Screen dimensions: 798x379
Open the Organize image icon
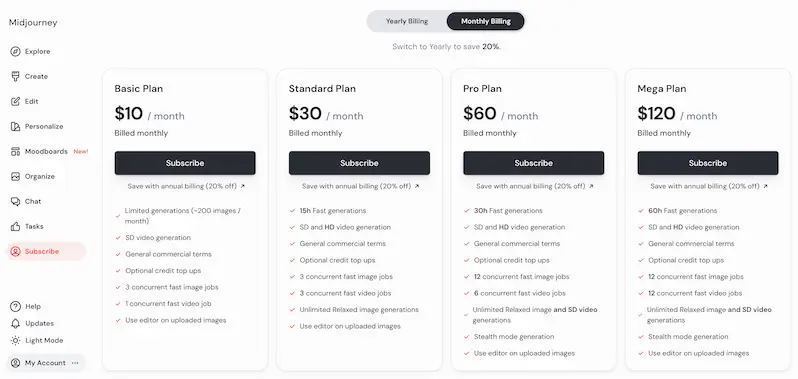point(15,177)
